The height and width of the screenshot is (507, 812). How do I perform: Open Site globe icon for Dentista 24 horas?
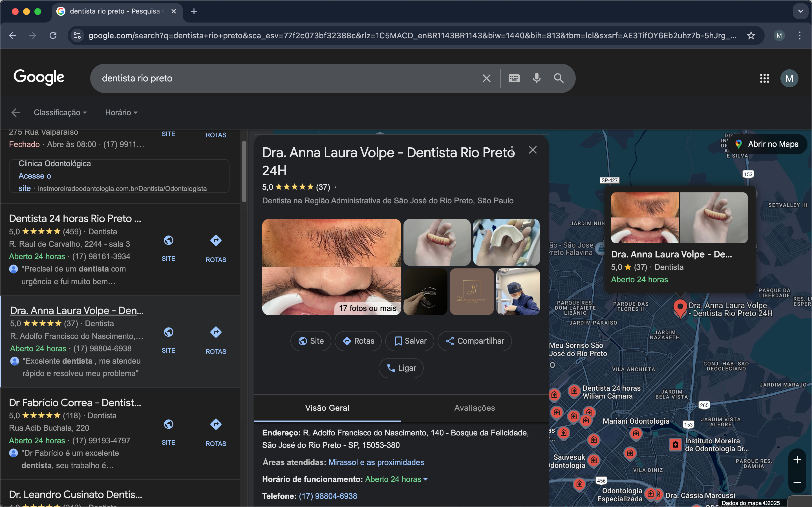tap(168, 241)
